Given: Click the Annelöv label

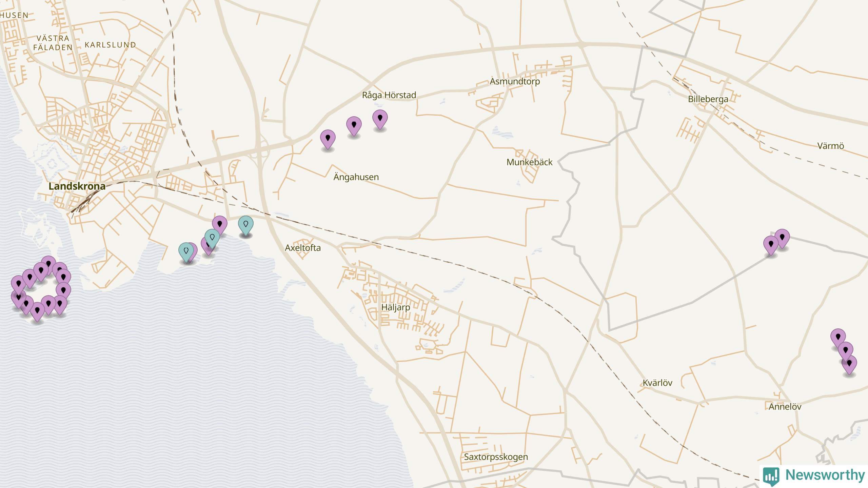Looking at the screenshot, I should point(785,407).
